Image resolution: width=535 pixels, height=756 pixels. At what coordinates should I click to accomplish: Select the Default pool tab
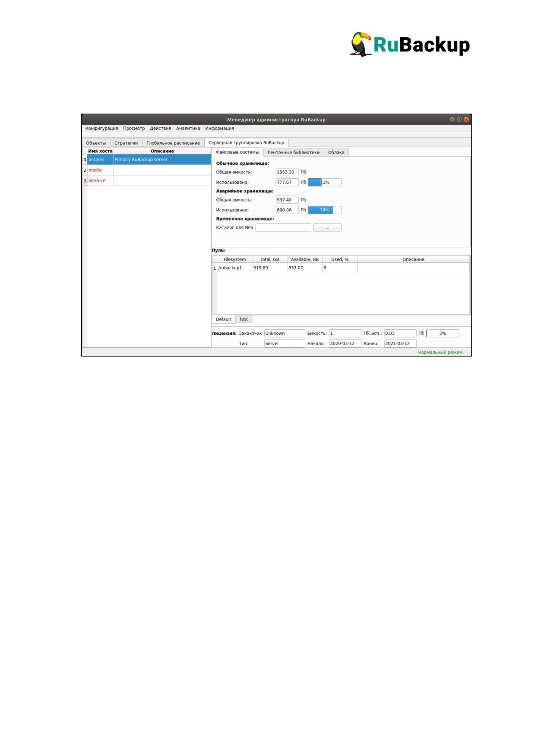[223, 319]
